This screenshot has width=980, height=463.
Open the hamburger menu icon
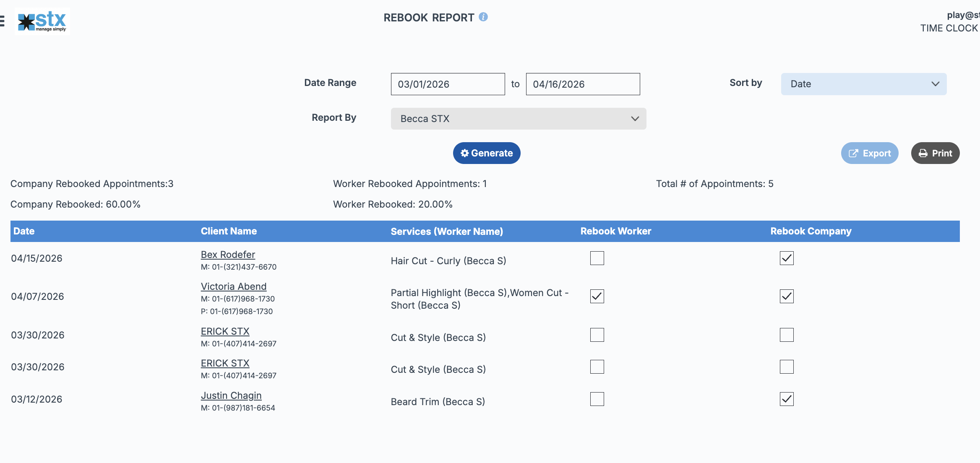[2, 21]
